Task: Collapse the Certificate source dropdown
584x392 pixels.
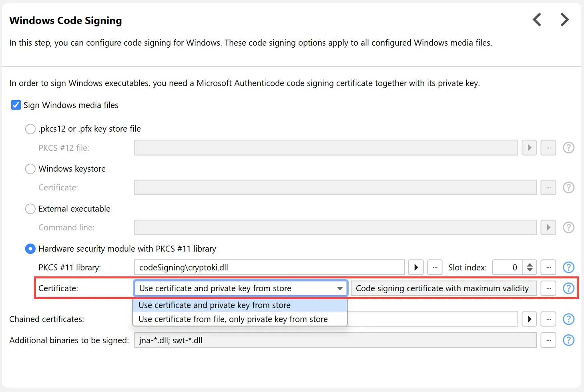Action: [340, 288]
